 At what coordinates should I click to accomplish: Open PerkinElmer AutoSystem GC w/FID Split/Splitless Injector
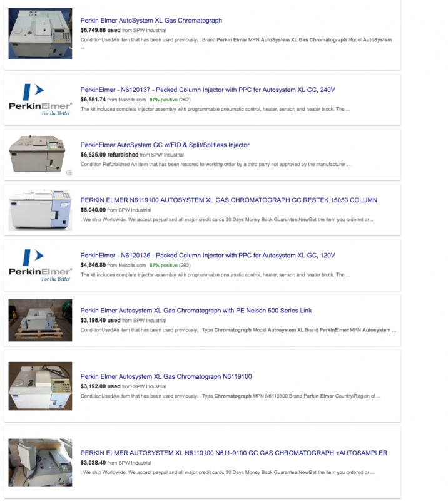click(x=165, y=145)
